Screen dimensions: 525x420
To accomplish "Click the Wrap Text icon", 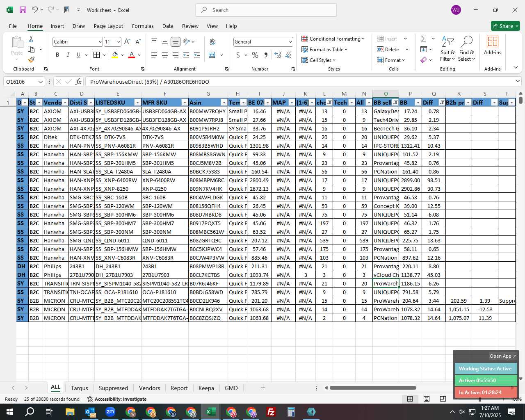I will 212,42.
